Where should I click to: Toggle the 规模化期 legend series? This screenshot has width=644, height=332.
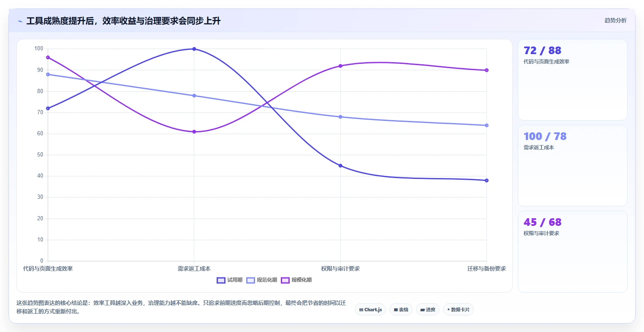pyautogui.click(x=296, y=280)
